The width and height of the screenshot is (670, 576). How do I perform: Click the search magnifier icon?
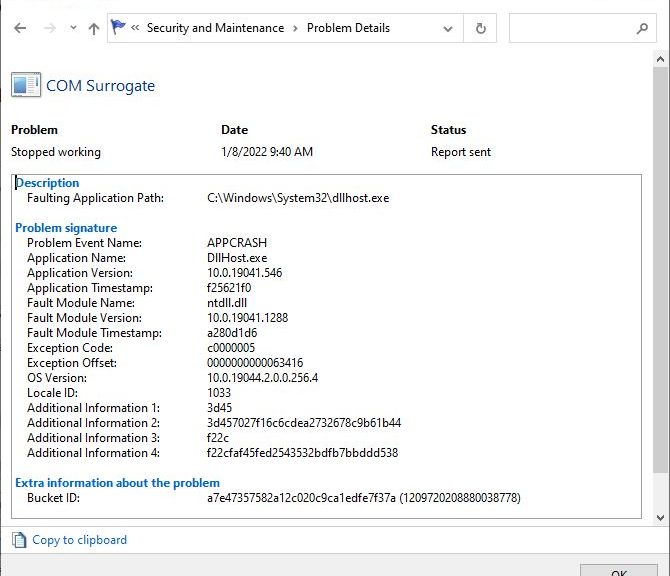coord(642,28)
